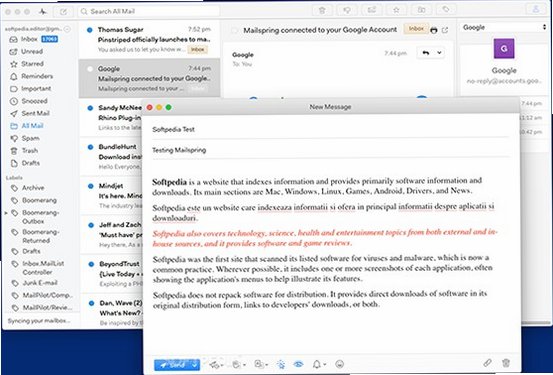This screenshot has width=553, height=375.
Task: Select the Archive label
Action: click(x=28, y=188)
